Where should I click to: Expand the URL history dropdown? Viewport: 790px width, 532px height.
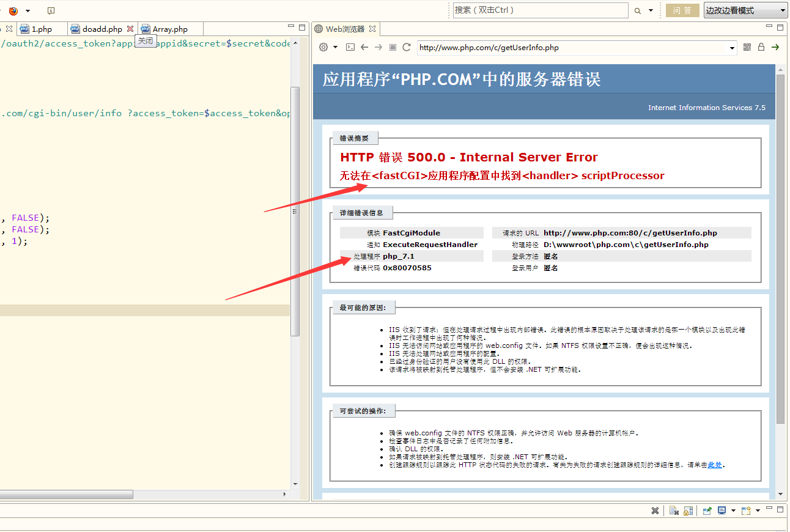click(x=733, y=48)
